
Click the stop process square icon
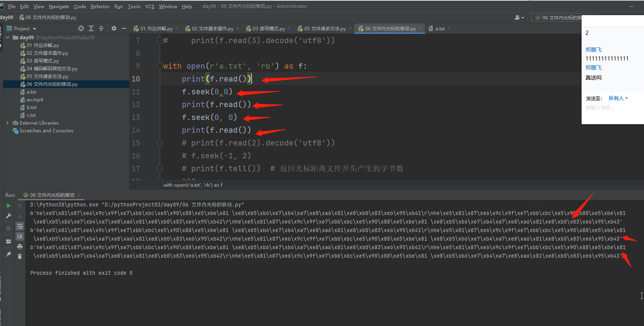9,229
